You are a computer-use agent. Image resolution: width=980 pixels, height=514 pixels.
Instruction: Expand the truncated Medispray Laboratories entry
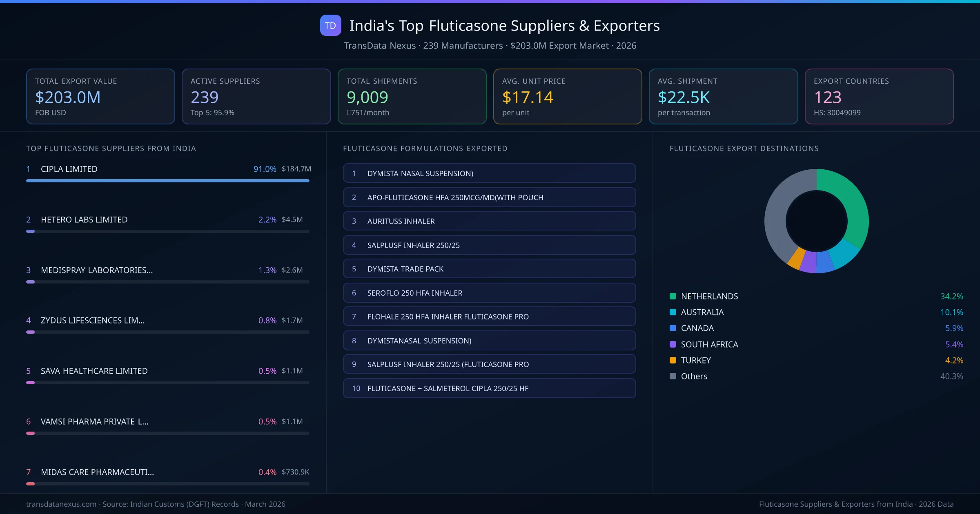coord(96,270)
